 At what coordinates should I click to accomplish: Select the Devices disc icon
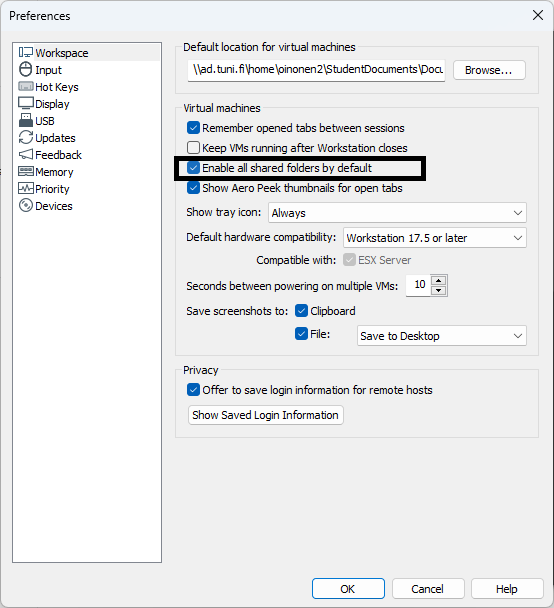pyautogui.click(x=26, y=206)
